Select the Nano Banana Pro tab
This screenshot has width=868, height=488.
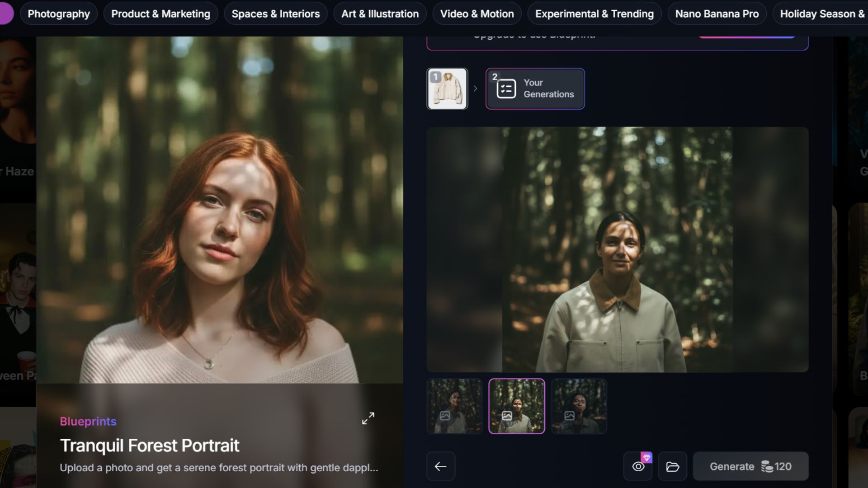click(x=717, y=14)
